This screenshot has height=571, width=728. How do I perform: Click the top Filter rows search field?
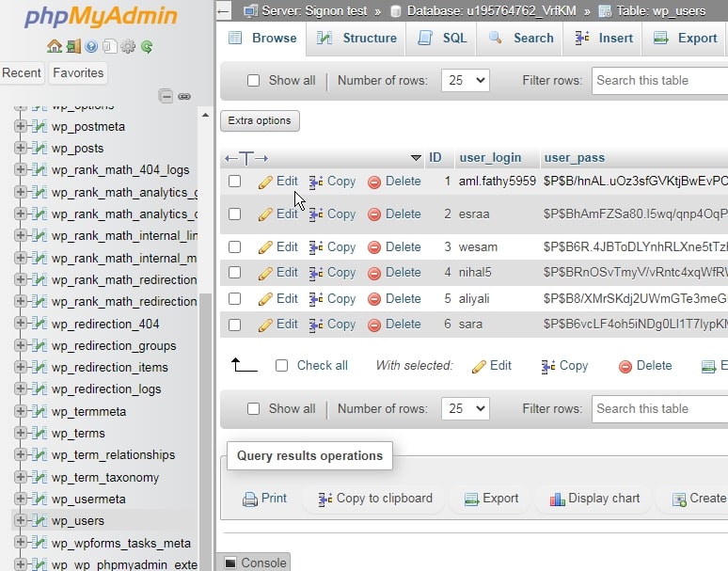pos(659,81)
